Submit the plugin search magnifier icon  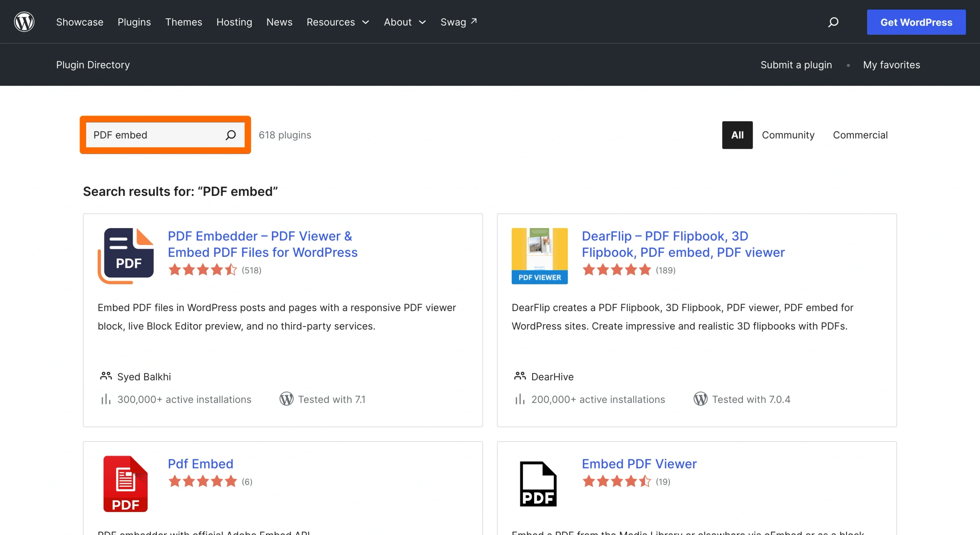(230, 135)
